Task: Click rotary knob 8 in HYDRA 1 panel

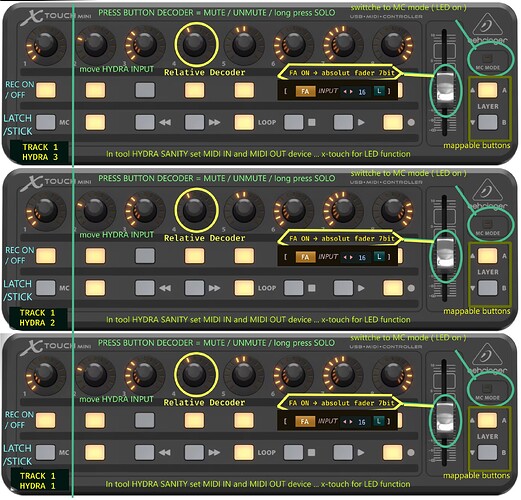Action: [x=393, y=375]
